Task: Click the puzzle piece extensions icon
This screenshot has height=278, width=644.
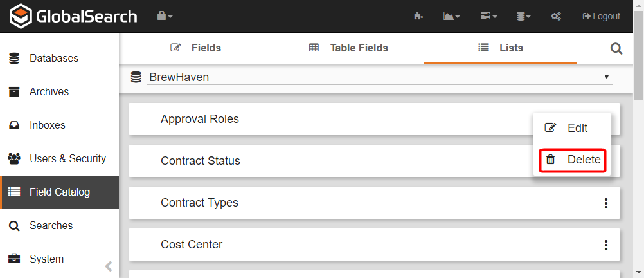Action: [418, 16]
